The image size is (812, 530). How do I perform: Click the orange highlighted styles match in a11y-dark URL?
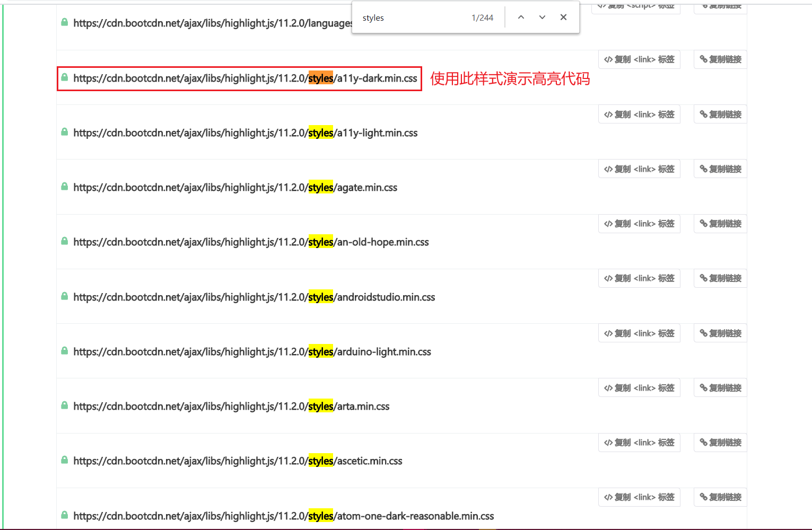(x=321, y=77)
